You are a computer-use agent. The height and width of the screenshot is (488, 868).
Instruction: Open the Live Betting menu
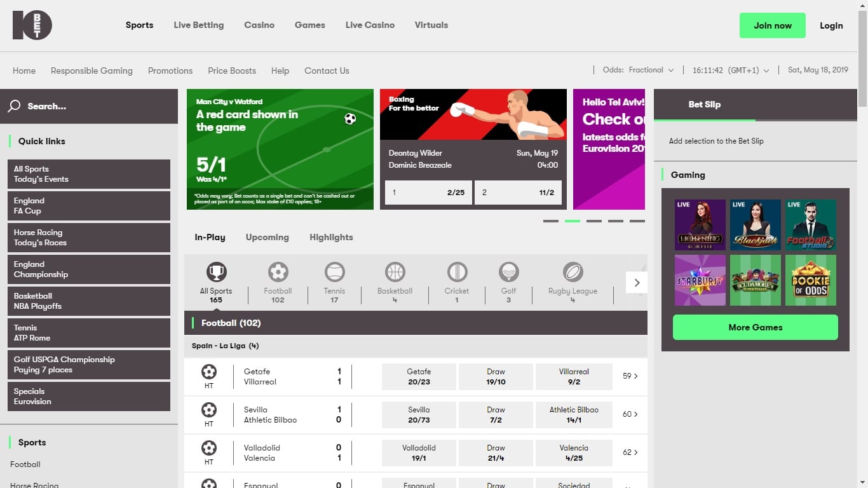[199, 25]
